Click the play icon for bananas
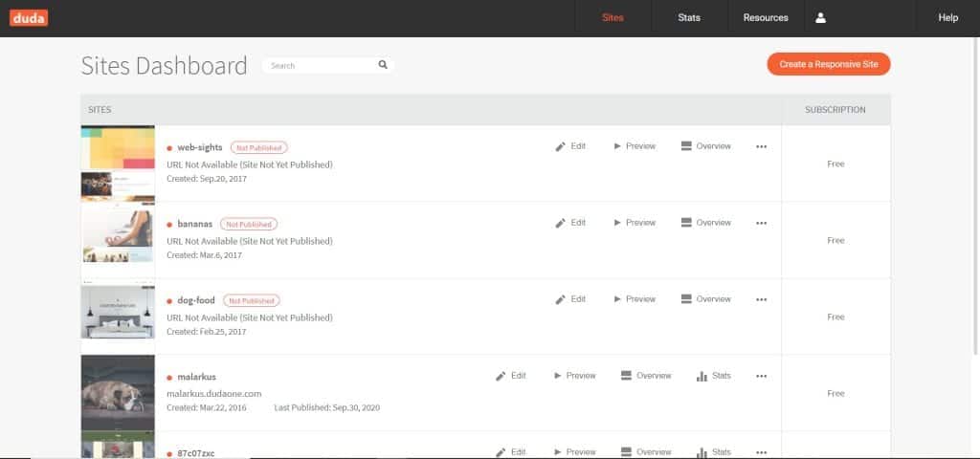 [617, 222]
